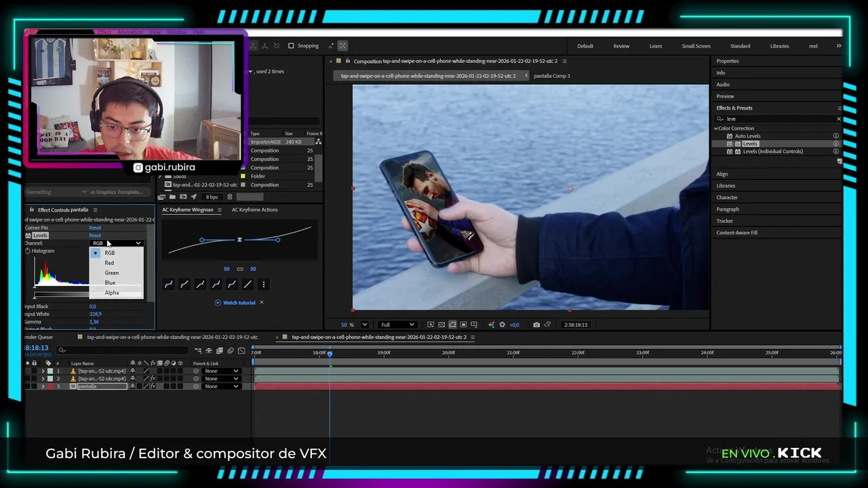The width and height of the screenshot is (868, 488).
Task: Toggle the Histogram stopwatch
Action: [x=28, y=251]
